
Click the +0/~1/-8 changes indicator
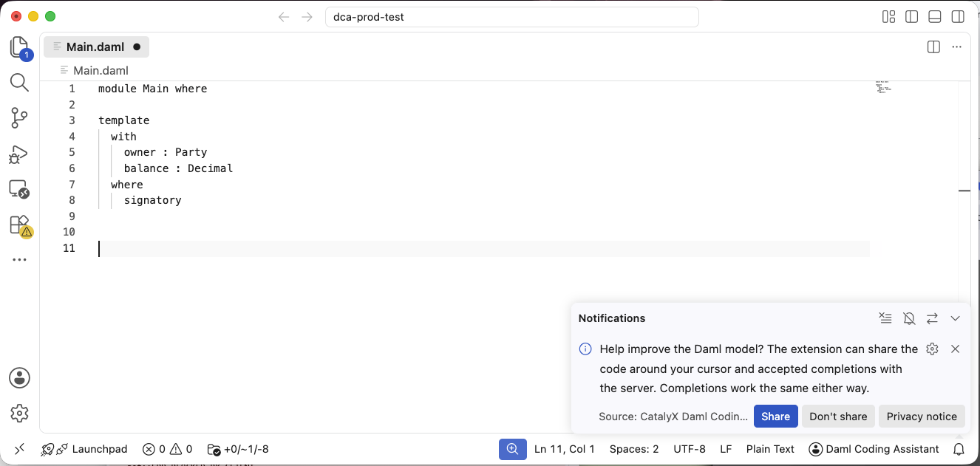click(237, 449)
